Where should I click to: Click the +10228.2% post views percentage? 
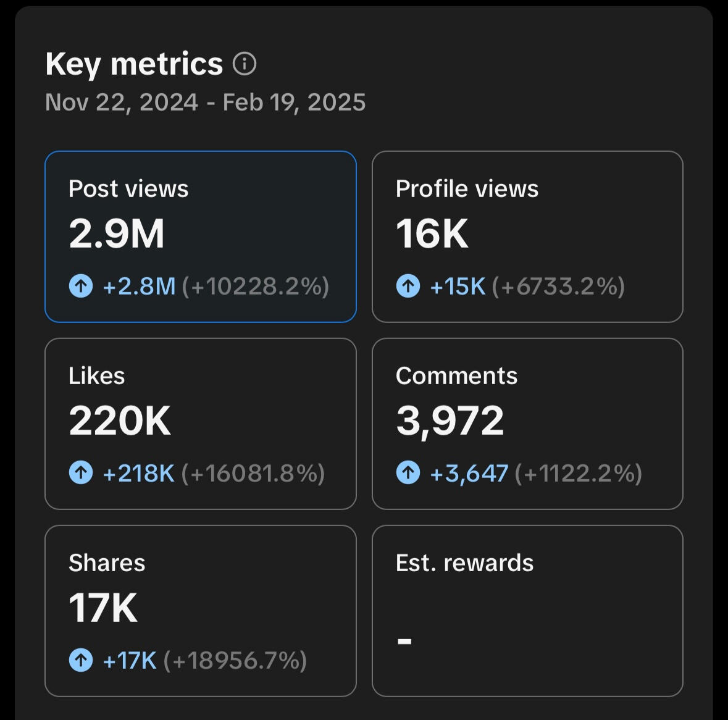256,287
